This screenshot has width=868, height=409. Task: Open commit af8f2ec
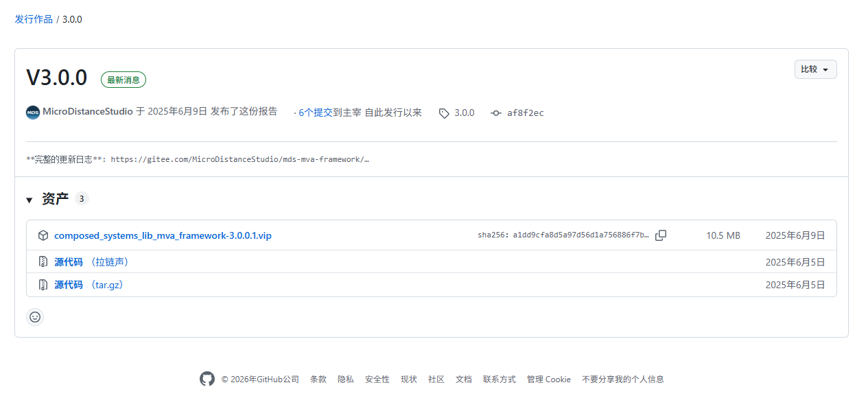click(x=526, y=113)
